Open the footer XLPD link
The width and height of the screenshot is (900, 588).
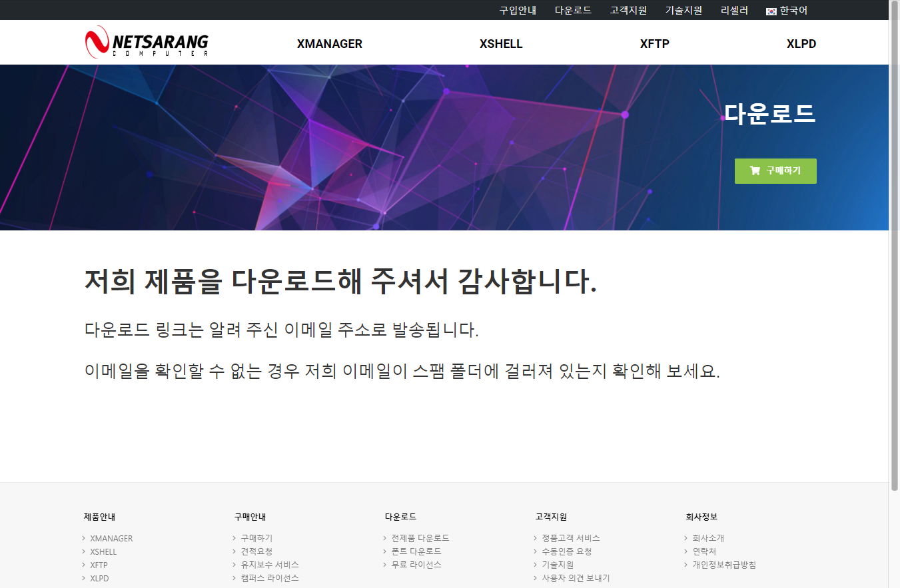(x=99, y=578)
